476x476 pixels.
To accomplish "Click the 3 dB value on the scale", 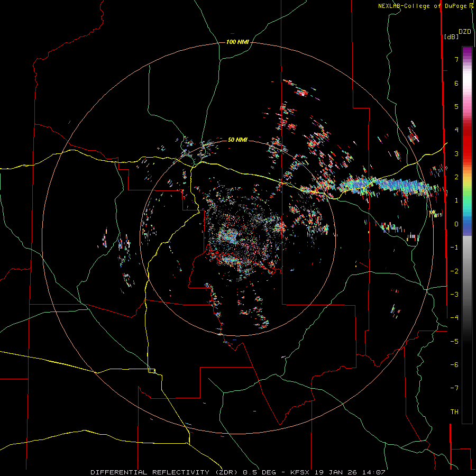I will pos(456,153).
